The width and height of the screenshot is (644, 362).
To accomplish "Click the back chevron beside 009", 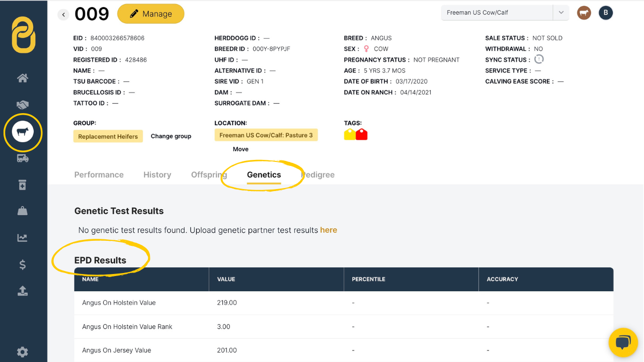I will tap(63, 15).
